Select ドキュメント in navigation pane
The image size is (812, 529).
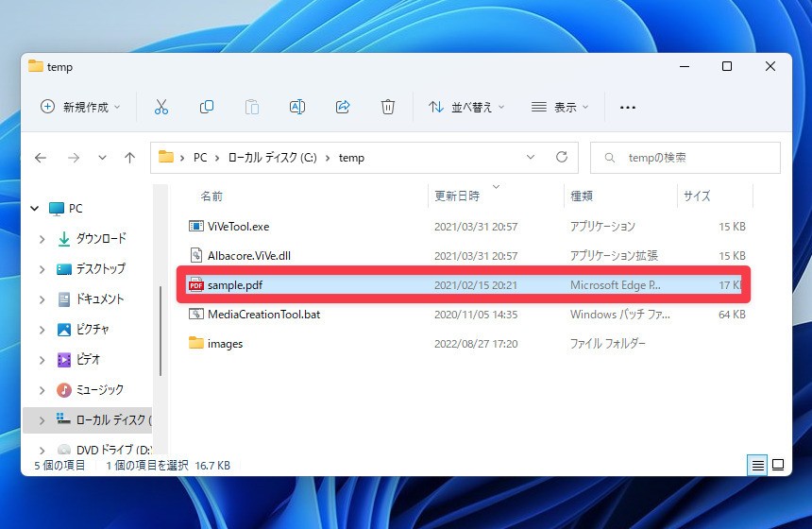pos(99,299)
